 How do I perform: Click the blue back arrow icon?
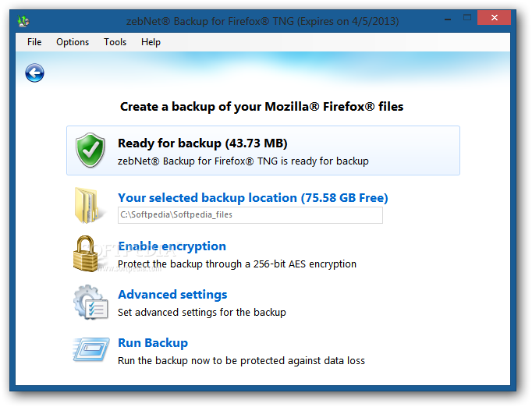pos(34,73)
